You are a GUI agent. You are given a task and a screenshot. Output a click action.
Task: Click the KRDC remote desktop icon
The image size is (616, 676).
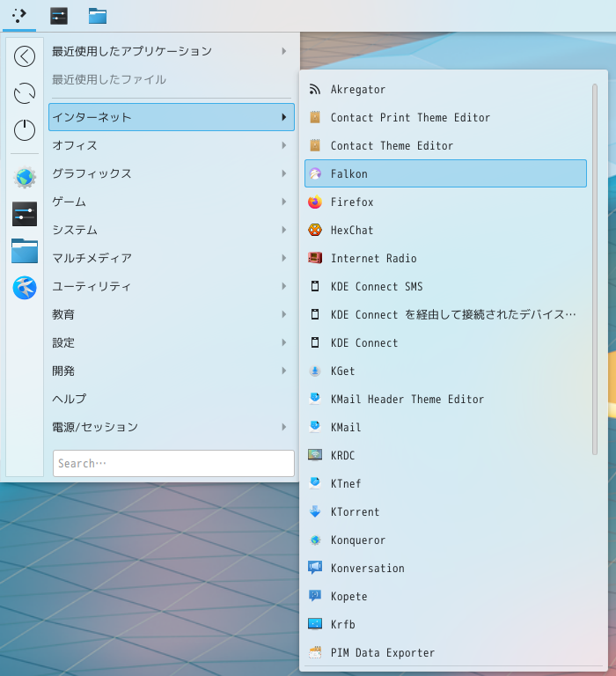coord(315,455)
